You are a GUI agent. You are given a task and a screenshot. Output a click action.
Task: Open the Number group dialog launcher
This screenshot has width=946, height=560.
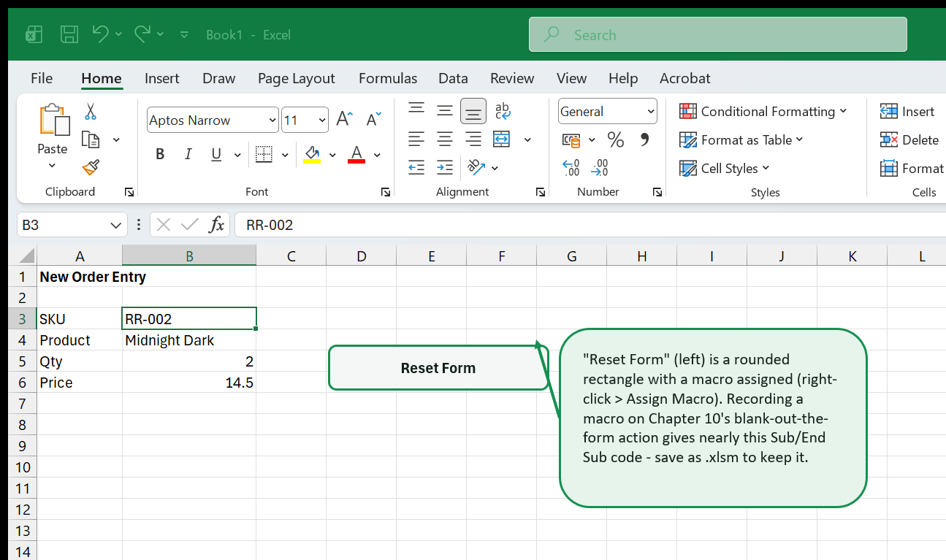[x=657, y=192]
